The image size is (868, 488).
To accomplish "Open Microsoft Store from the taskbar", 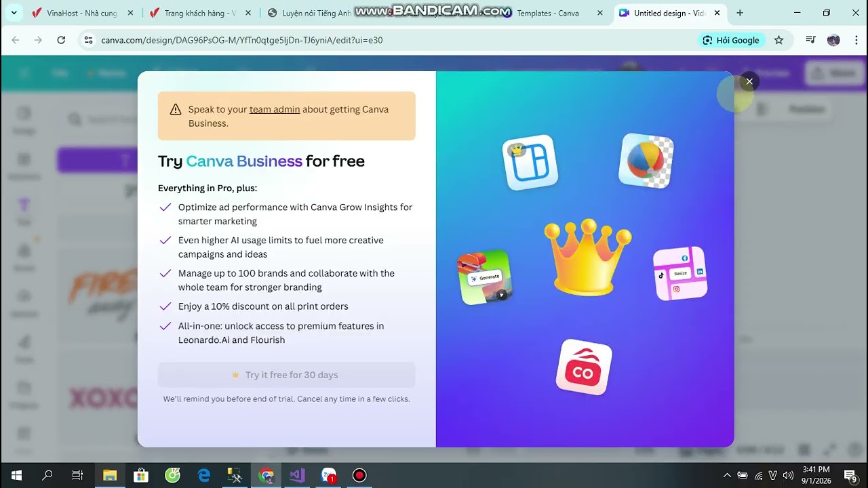I will coord(141,475).
